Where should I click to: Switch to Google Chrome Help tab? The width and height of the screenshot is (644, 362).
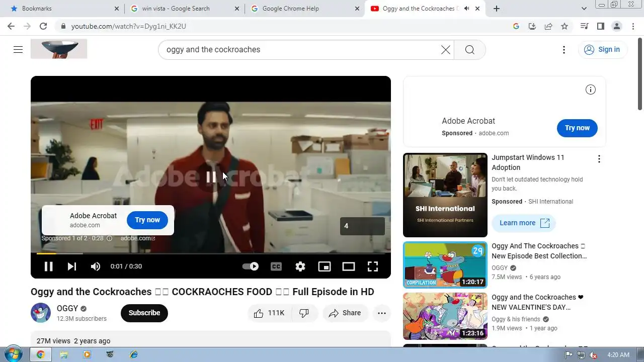point(305,9)
